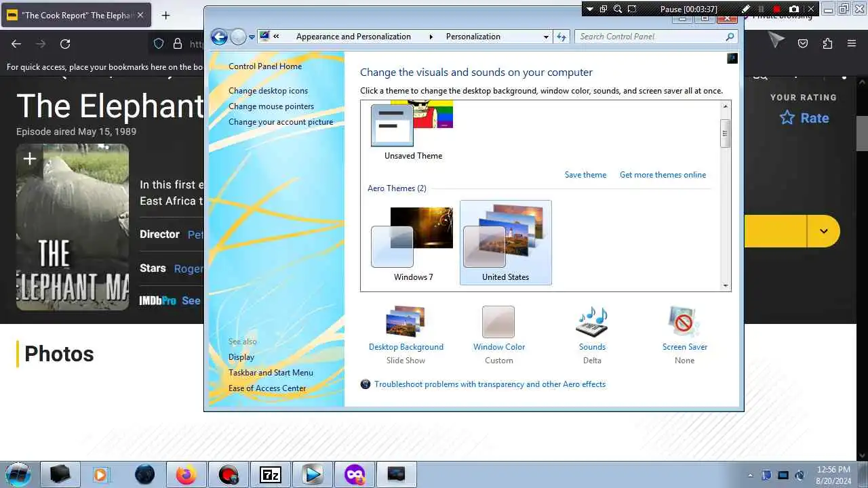Viewport: 868px width, 488px height.
Task: Click the recorder window-select icon
Action: (603, 9)
